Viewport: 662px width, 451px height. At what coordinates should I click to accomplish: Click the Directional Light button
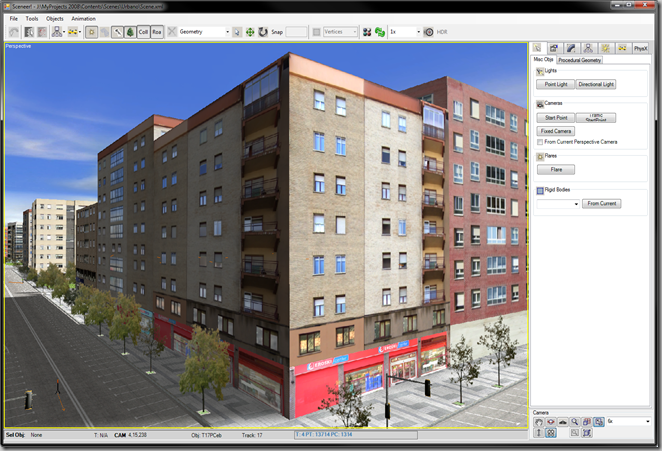coord(596,84)
